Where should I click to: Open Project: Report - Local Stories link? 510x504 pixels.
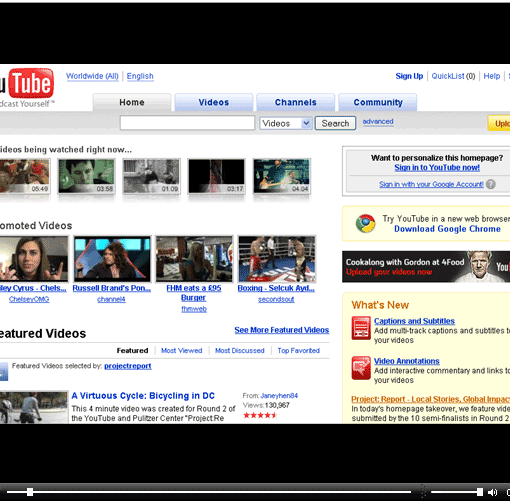point(430,399)
